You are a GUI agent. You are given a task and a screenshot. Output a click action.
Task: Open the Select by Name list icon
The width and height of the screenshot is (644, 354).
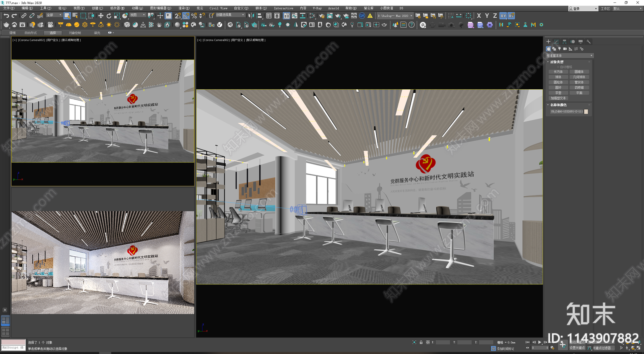pyautogui.click(x=75, y=16)
